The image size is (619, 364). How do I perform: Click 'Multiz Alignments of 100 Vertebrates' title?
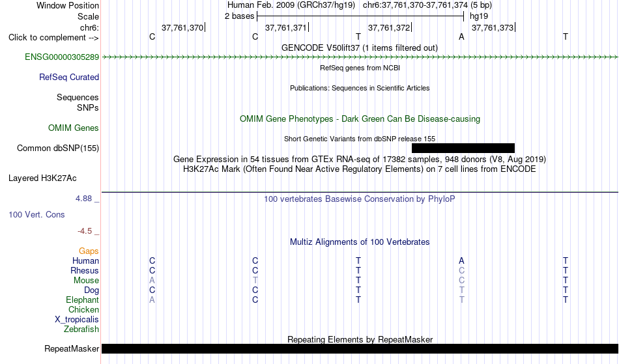coord(360,242)
